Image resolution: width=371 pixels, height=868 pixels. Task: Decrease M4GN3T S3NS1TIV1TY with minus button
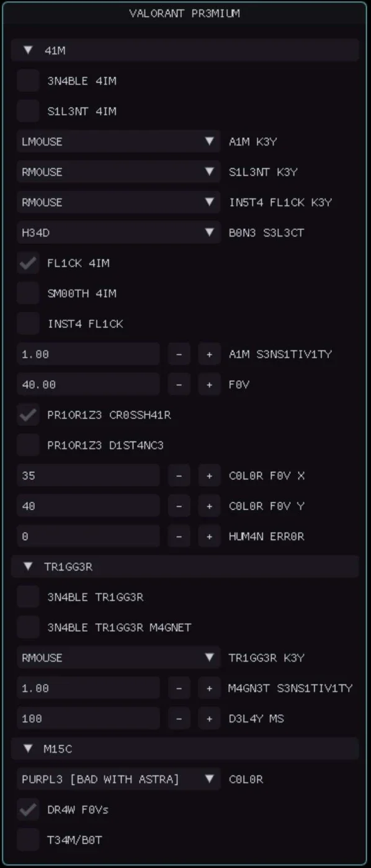pos(179,688)
